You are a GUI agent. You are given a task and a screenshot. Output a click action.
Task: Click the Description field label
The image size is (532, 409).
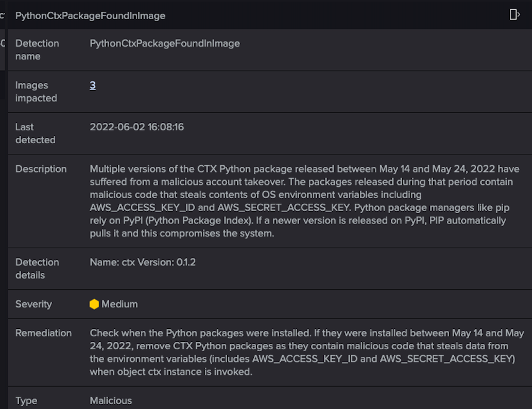[x=41, y=169]
